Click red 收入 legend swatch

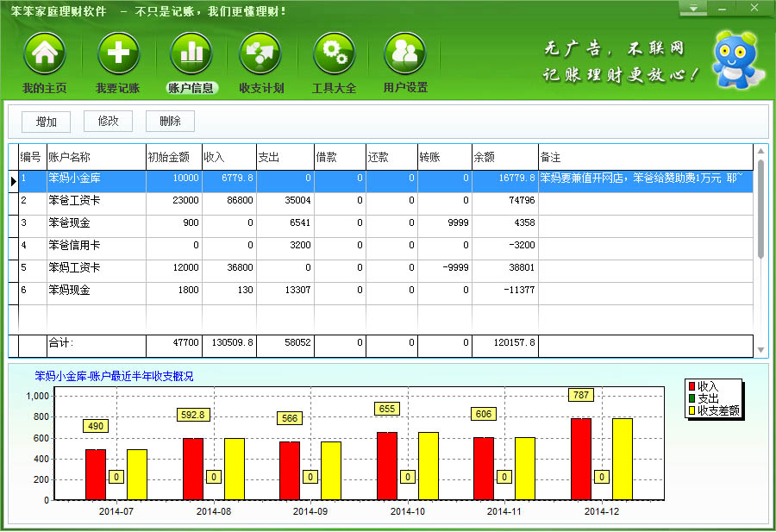tap(692, 386)
